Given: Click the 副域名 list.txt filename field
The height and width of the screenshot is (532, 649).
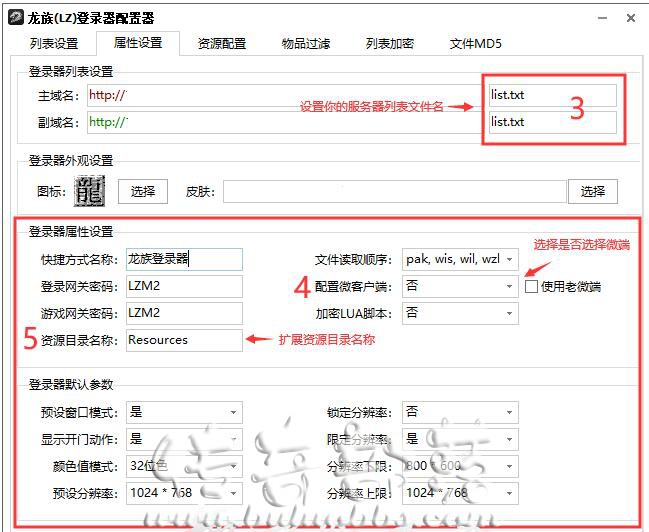Looking at the screenshot, I should point(553,122).
